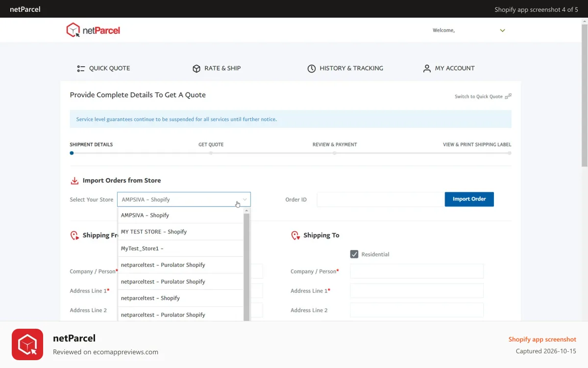This screenshot has width=588, height=368.
Task: Click Switch to Quick Quote link
Action: [x=479, y=97]
